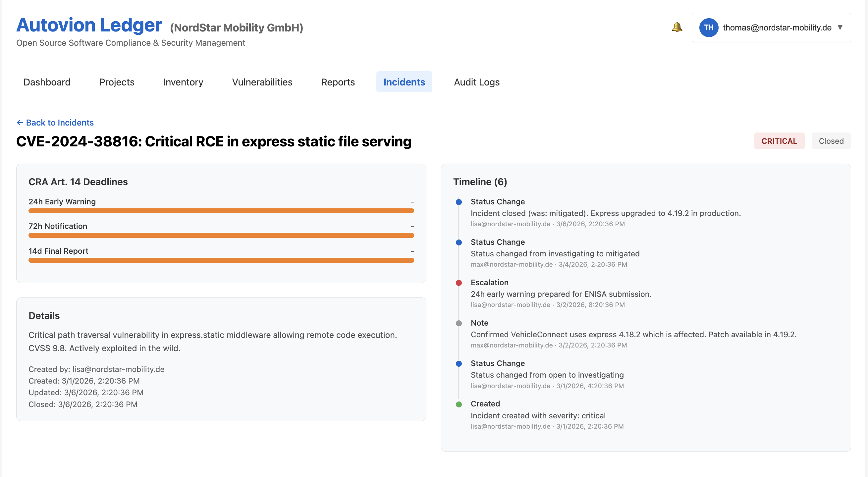Click the 24h Early Warning progress bar
The width and height of the screenshot is (868, 477).
(x=221, y=210)
